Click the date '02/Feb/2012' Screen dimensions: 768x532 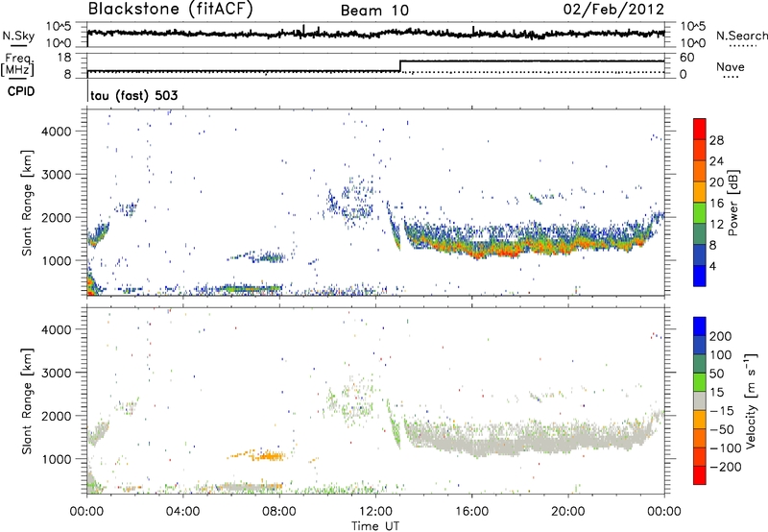(613, 10)
